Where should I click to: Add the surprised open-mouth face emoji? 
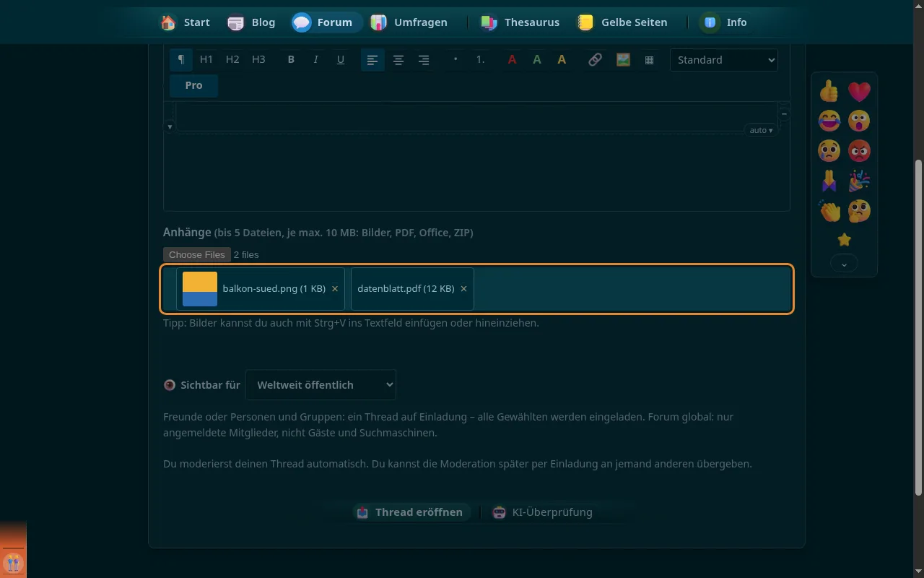859,121
